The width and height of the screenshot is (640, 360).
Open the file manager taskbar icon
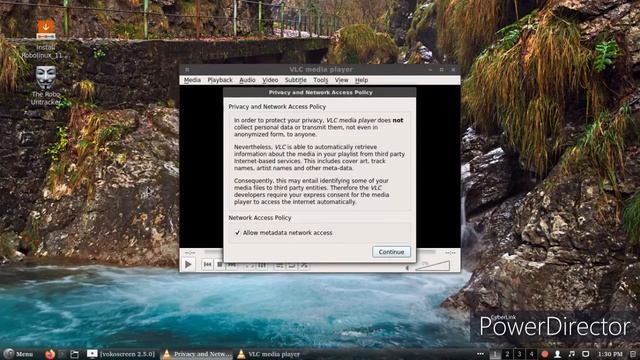point(74,354)
